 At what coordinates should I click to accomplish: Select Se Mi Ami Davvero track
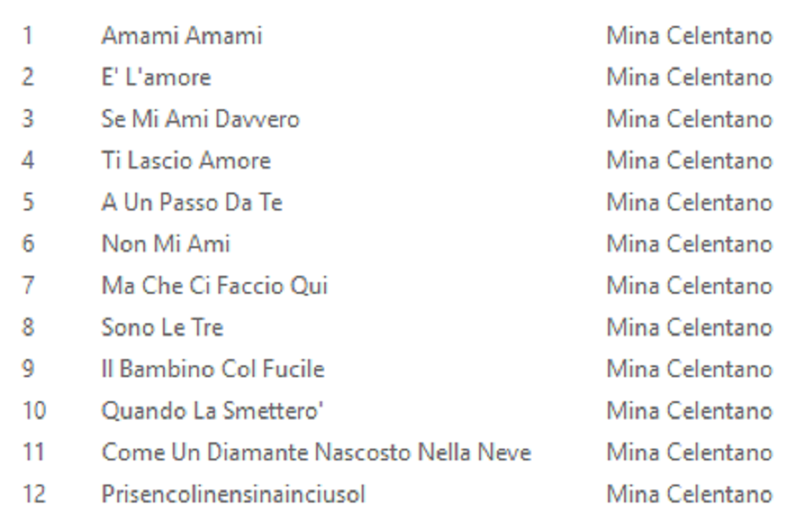[x=200, y=119]
